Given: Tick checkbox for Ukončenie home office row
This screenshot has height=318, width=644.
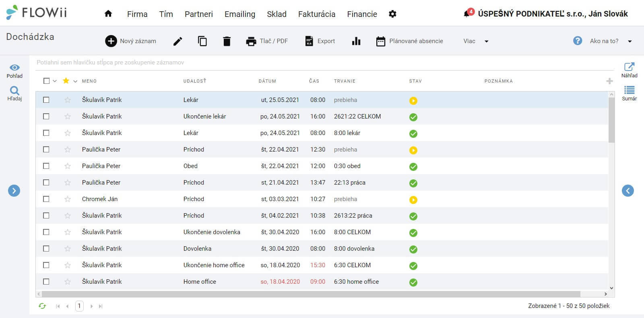Looking at the screenshot, I should tap(46, 265).
